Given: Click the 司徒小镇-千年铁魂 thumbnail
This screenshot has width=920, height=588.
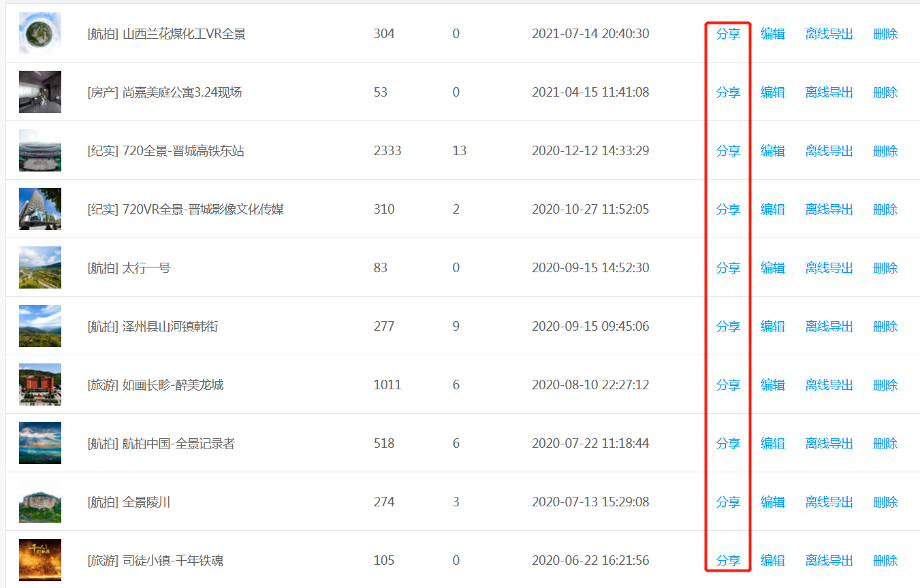Looking at the screenshot, I should click(x=40, y=560).
